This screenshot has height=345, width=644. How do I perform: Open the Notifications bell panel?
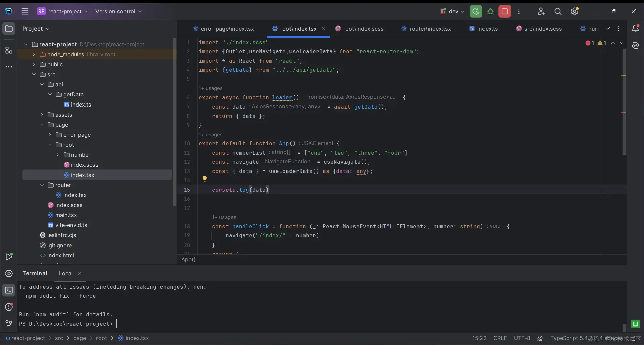(x=635, y=29)
